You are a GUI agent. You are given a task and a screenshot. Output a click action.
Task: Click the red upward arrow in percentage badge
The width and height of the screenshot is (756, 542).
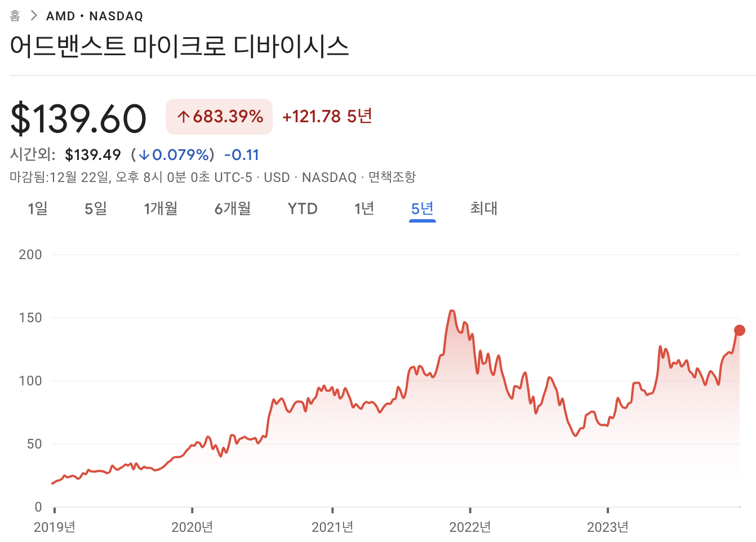(183, 116)
